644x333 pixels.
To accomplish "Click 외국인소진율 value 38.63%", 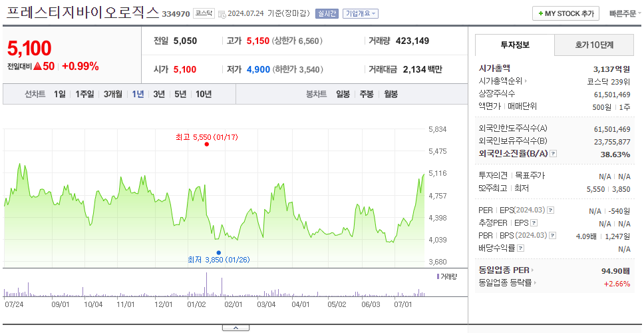I will (x=615, y=155).
